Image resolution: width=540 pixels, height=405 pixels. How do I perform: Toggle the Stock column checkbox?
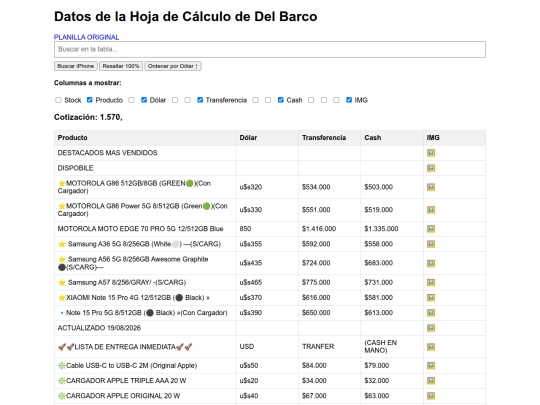coord(58,100)
